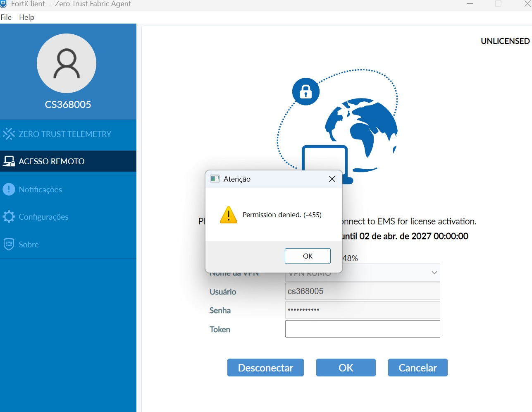Close the FortiClient window
The height and width of the screenshot is (412, 532).
527,4
